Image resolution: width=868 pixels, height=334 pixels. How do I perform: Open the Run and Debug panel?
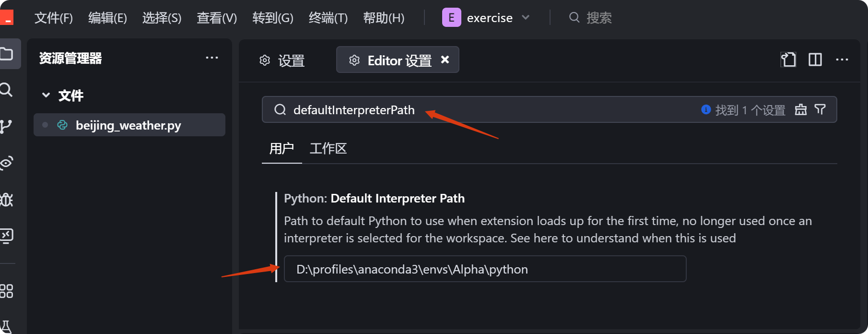click(x=7, y=200)
